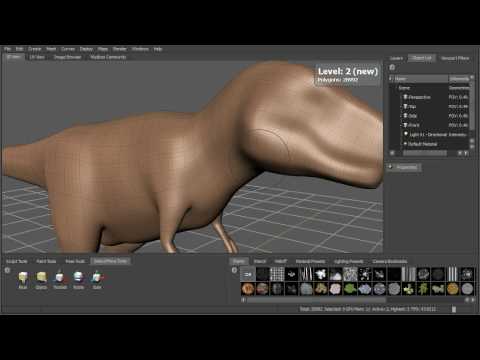Open the Select/Move Tools tab
Screen dimensions: 480x360
[110, 261]
